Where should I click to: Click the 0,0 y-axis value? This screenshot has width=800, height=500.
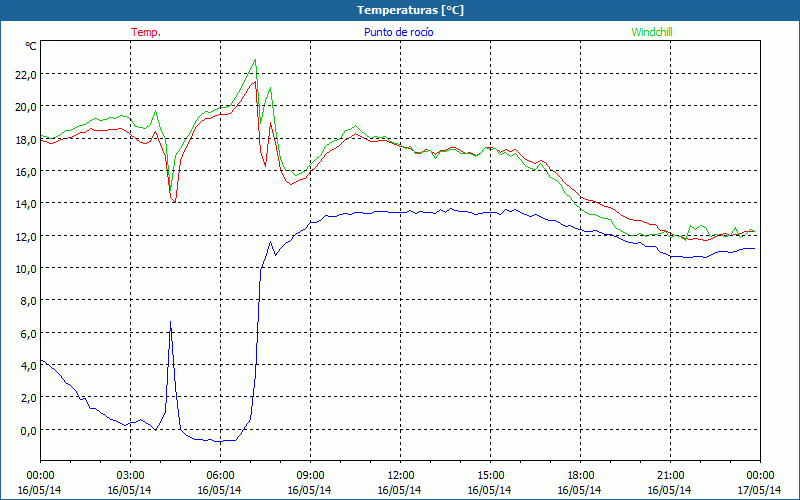pyautogui.click(x=29, y=431)
